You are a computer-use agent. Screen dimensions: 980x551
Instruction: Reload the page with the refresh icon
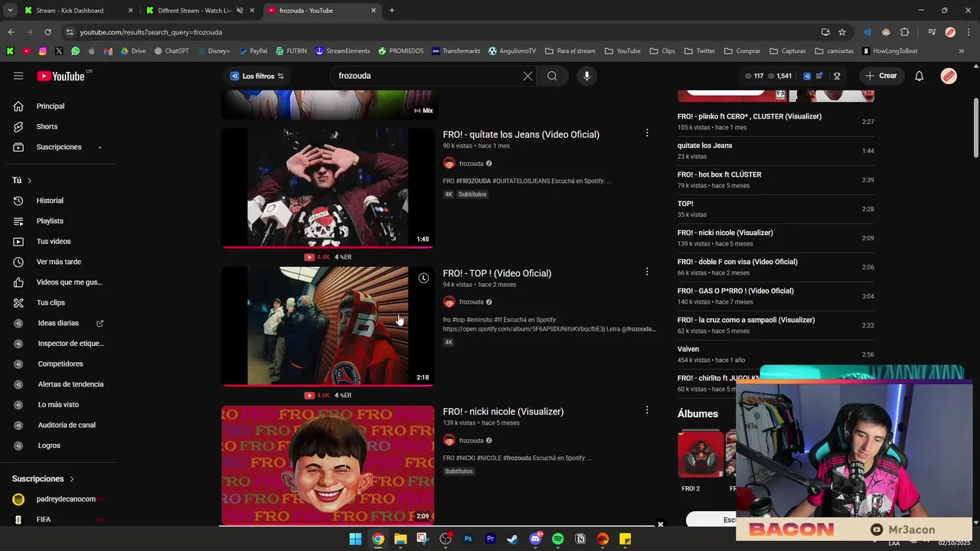47,32
